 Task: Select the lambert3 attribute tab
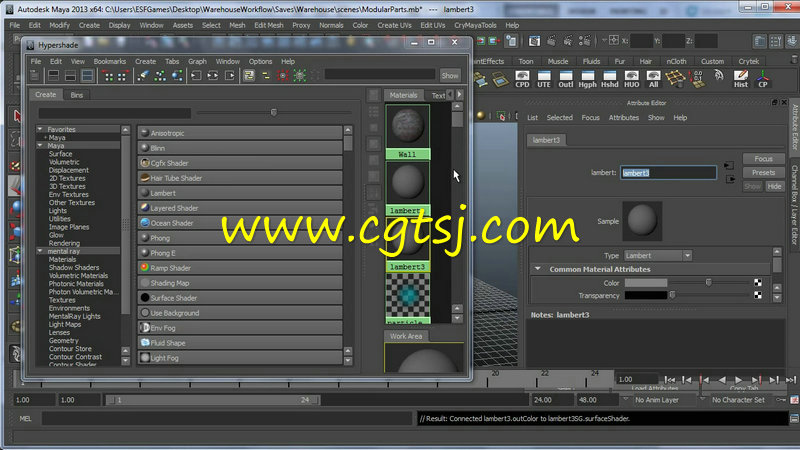pos(546,140)
